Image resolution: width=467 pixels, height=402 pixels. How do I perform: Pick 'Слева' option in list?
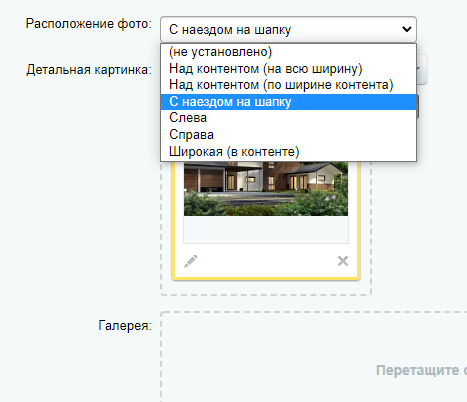click(288, 118)
